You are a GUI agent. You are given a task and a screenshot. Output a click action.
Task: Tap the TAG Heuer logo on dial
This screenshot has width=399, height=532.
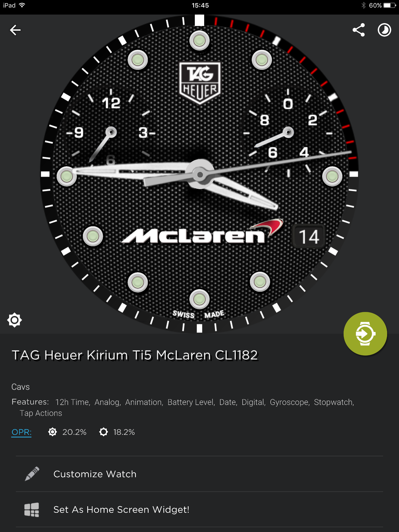pos(200,83)
